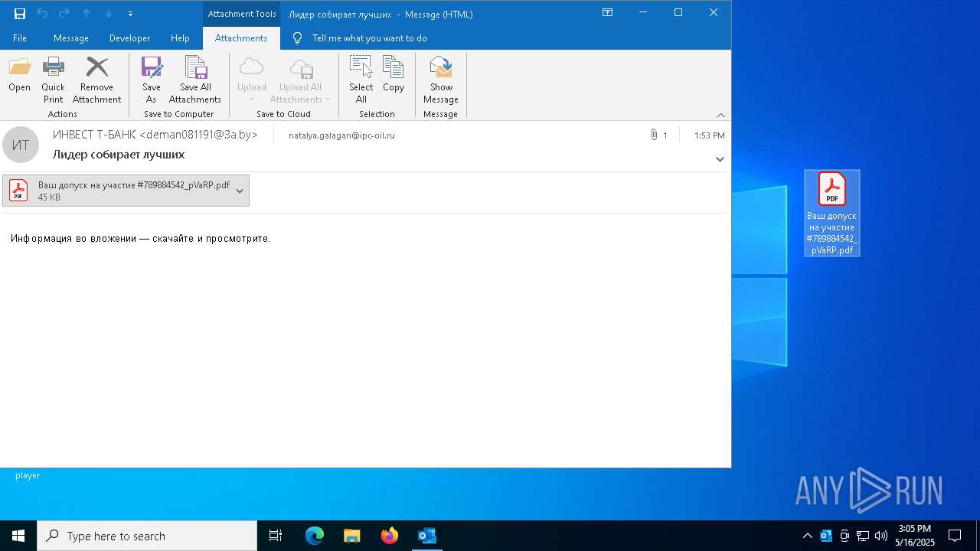Click recipient natalya.galagan@ipc-oil.ru
Screen dimensions: 980x551
(341, 135)
